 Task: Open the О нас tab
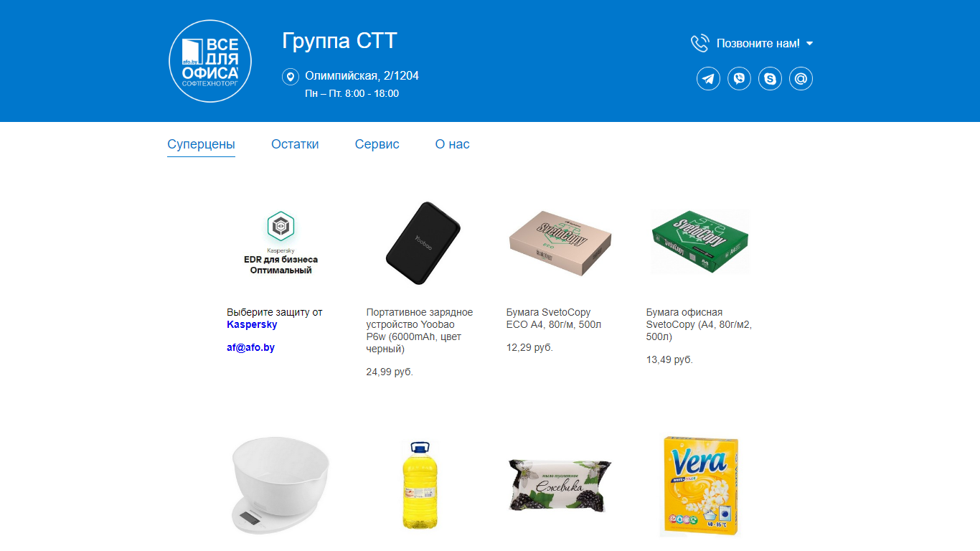pos(452,144)
